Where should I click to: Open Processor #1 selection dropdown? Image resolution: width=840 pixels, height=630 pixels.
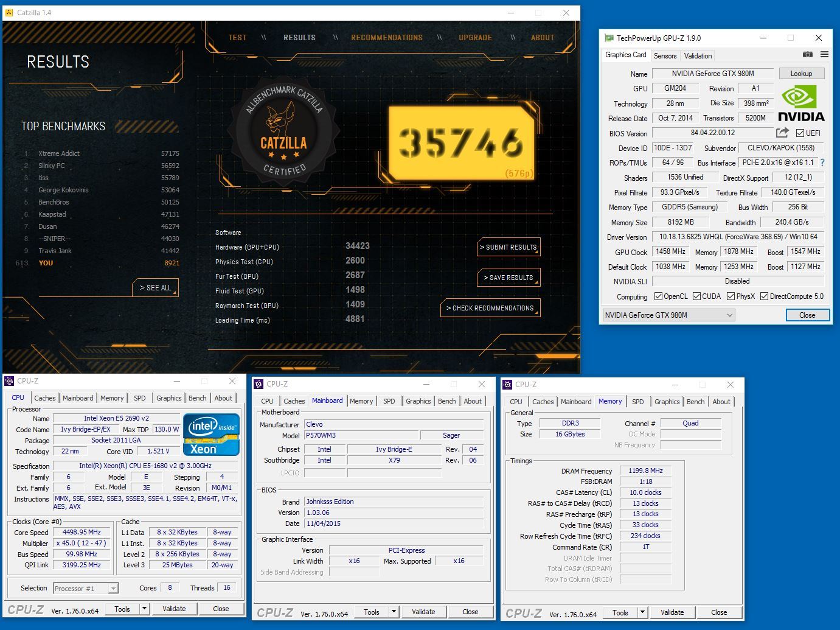[x=85, y=589]
